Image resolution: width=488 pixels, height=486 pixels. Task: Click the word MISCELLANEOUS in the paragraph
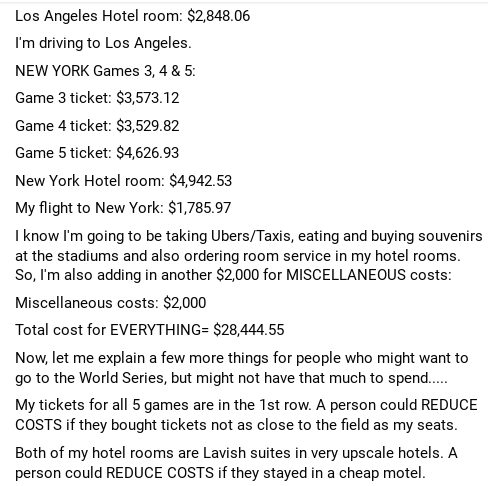coord(346,275)
